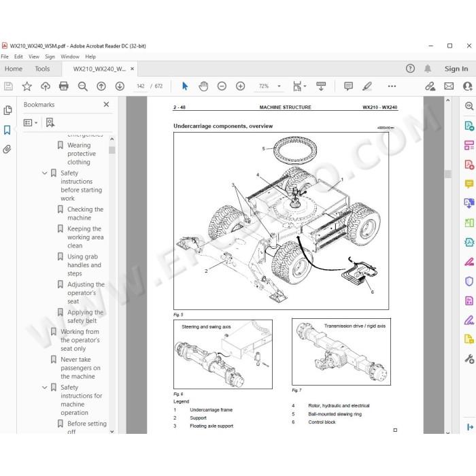This screenshot has height=476, width=476.
Task: Open the Find text magnifier tool
Action: [x=82, y=86]
